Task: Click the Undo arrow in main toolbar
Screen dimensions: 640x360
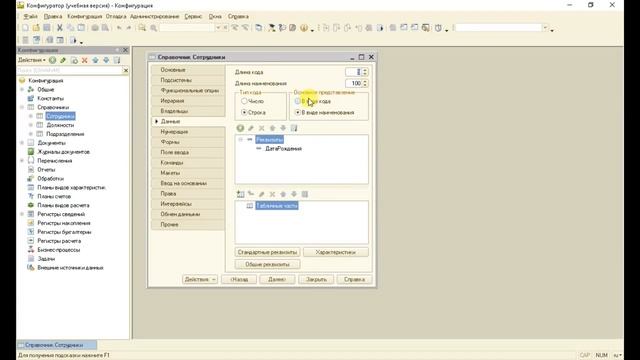Action: pyautogui.click(x=119, y=28)
